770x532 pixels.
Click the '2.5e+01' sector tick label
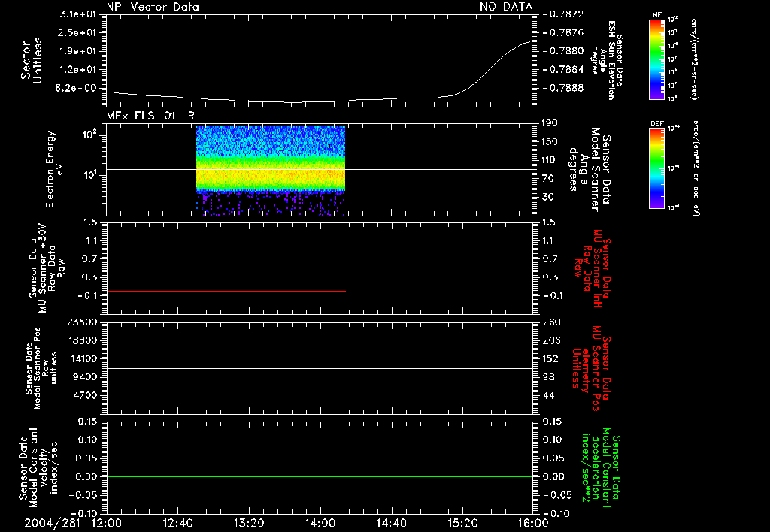[x=78, y=32]
